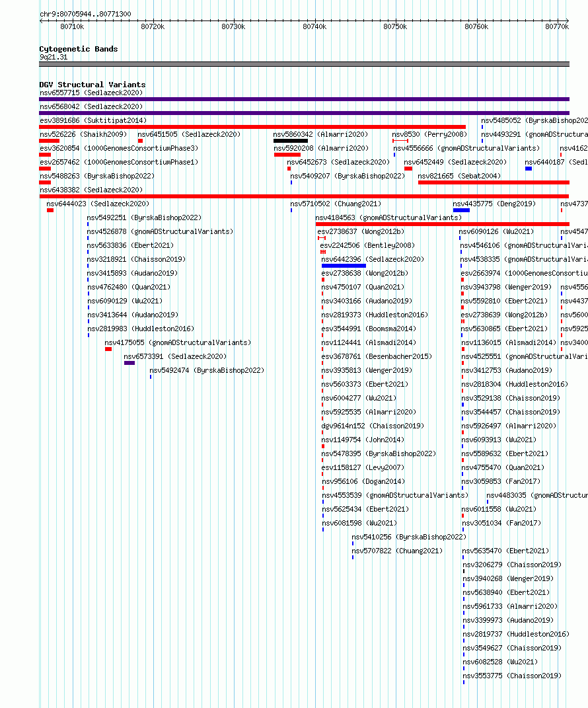The image size is (588, 708).
Task: Select esv3678761 (Besenbacher2015)
Action: (377, 357)
